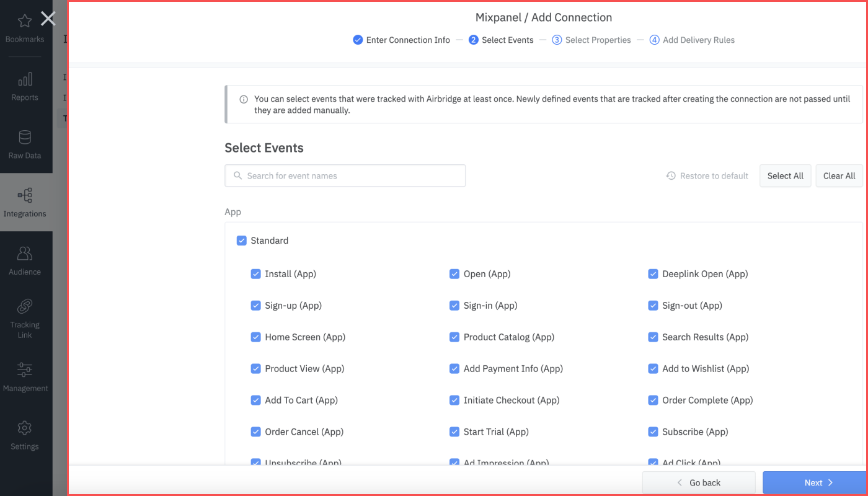Open the Management sliders icon
Image resolution: width=868 pixels, height=496 pixels.
pos(25,370)
